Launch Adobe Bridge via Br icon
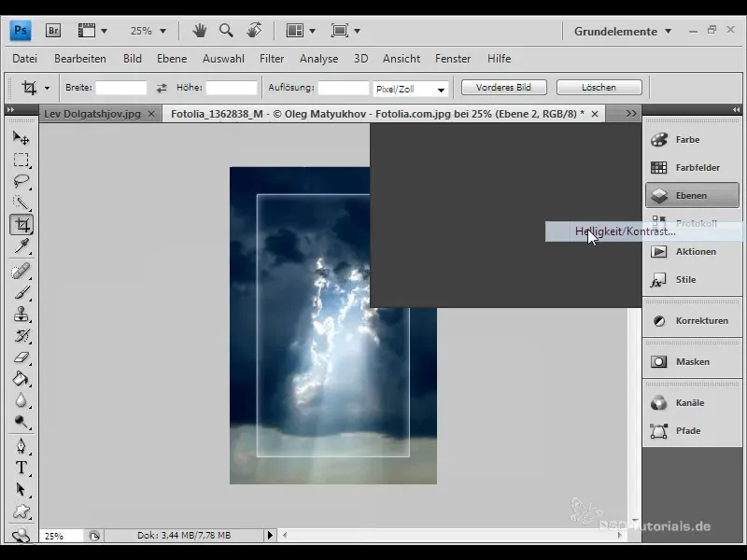The width and height of the screenshot is (747, 560). point(53,31)
